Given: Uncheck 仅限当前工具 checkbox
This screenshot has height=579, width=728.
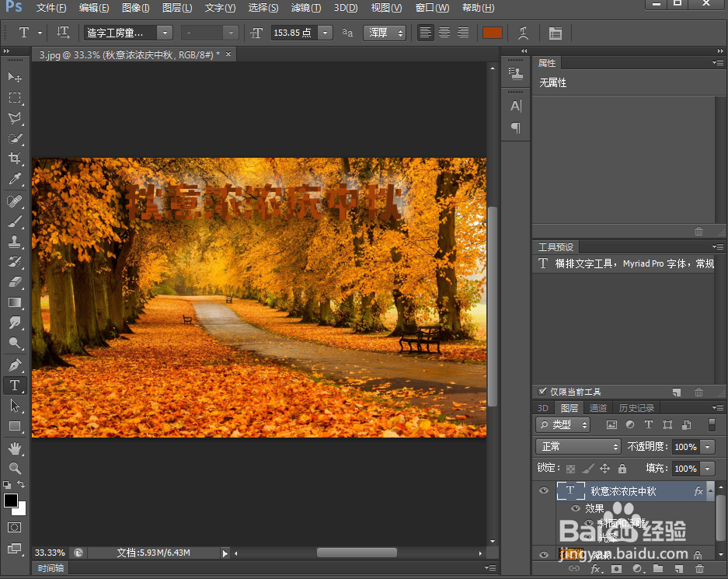Looking at the screenshot, I should (542, 392).
